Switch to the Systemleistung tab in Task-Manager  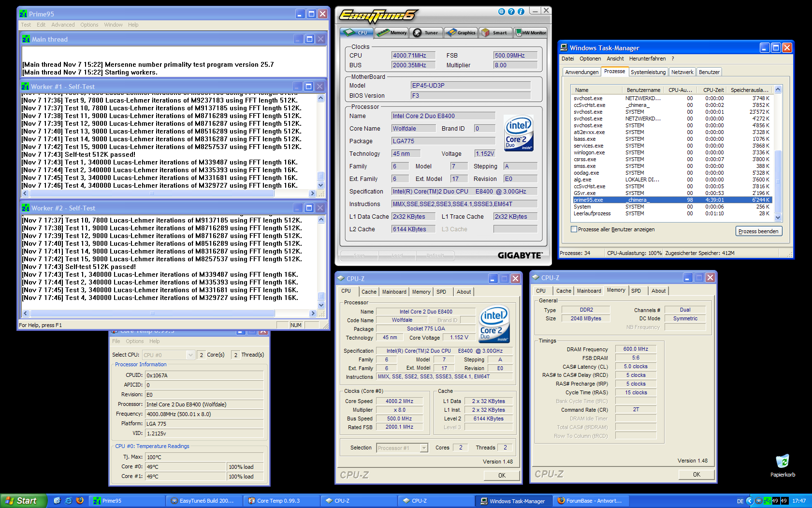point(648,72)
